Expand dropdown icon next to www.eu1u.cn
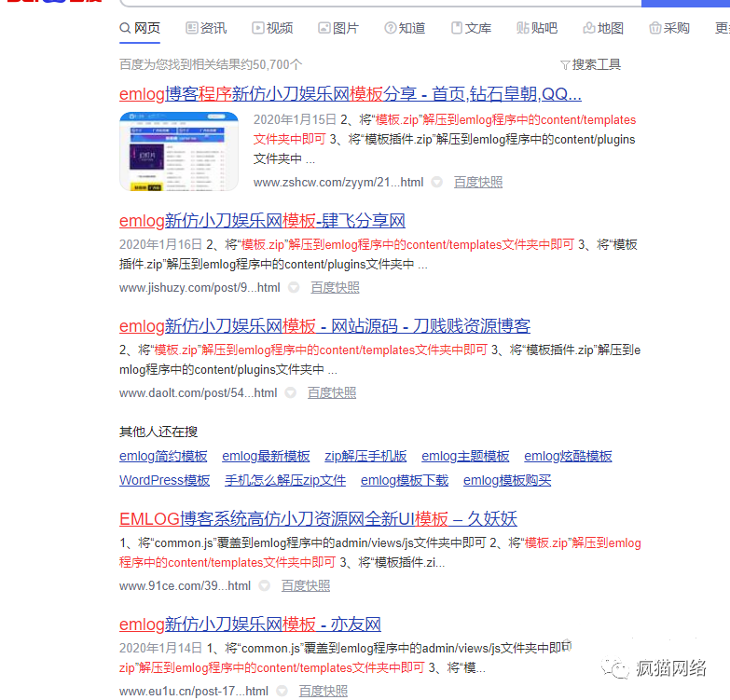 click(x=282, y=692)
